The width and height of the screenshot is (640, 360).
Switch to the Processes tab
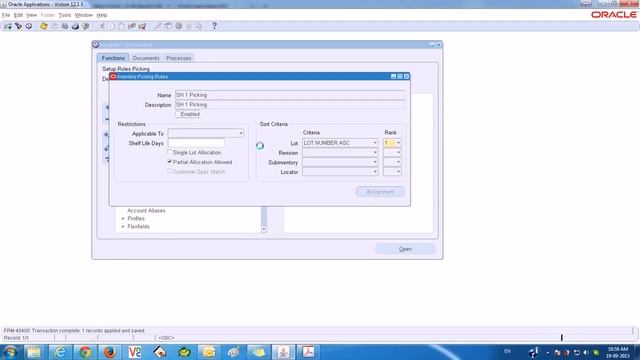[178, 58]
